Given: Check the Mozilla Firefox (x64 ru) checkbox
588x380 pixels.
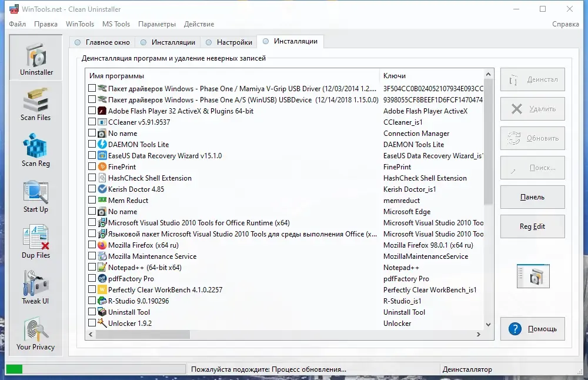Looking at the screenshot, I should 92,245.
